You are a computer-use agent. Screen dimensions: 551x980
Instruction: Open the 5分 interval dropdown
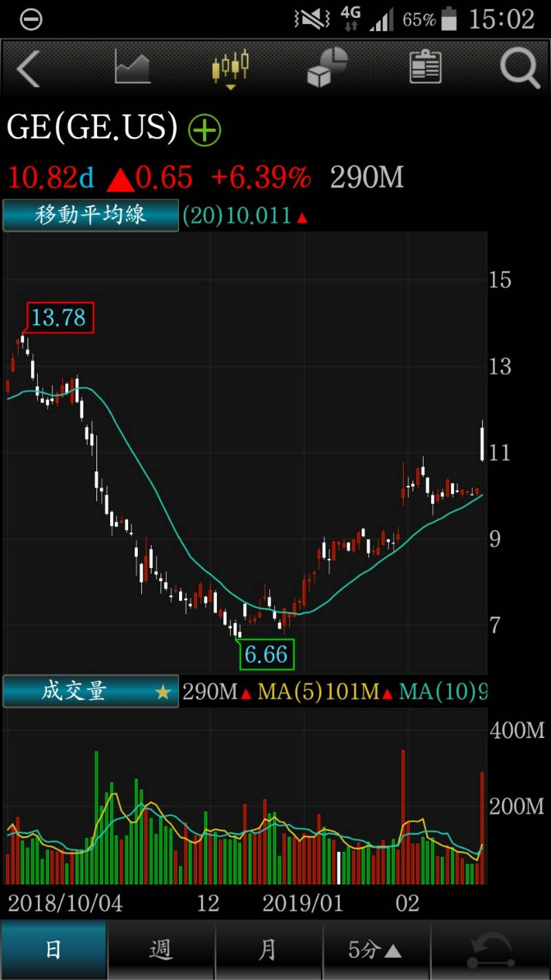pos(376,950)
